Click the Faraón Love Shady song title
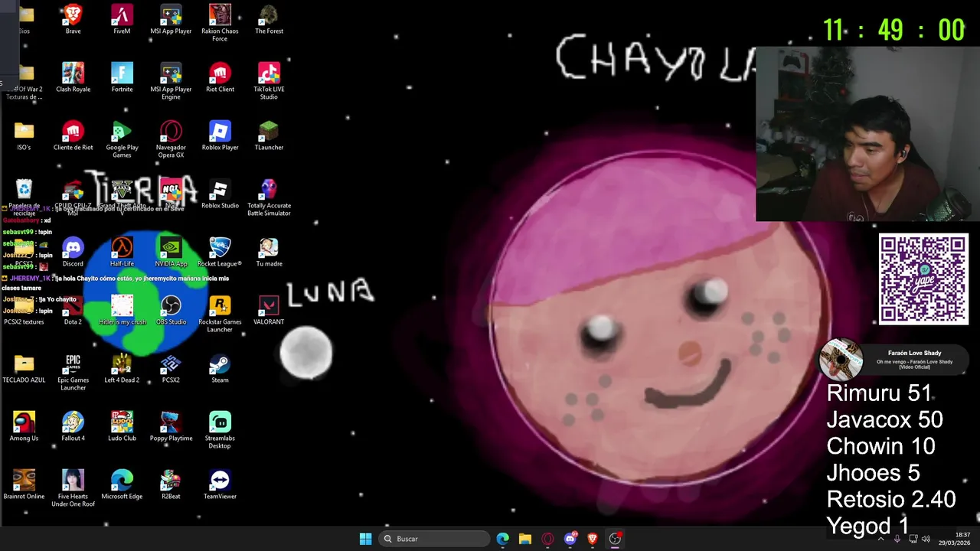 tap(914, 354)
